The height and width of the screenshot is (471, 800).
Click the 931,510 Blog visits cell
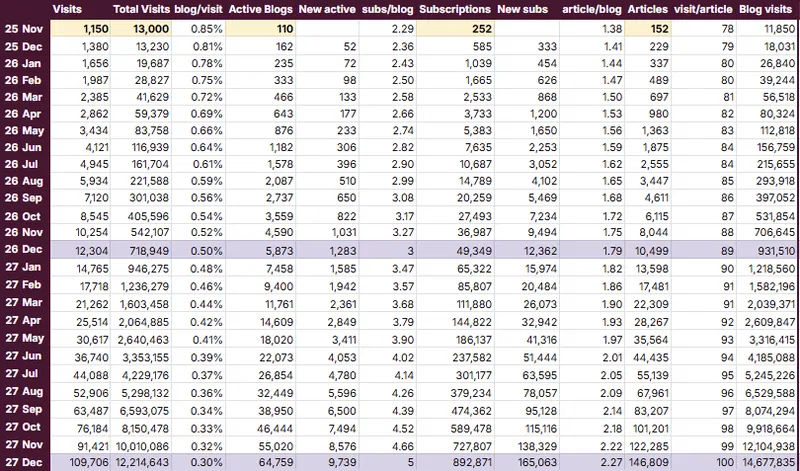pos(767,251)
